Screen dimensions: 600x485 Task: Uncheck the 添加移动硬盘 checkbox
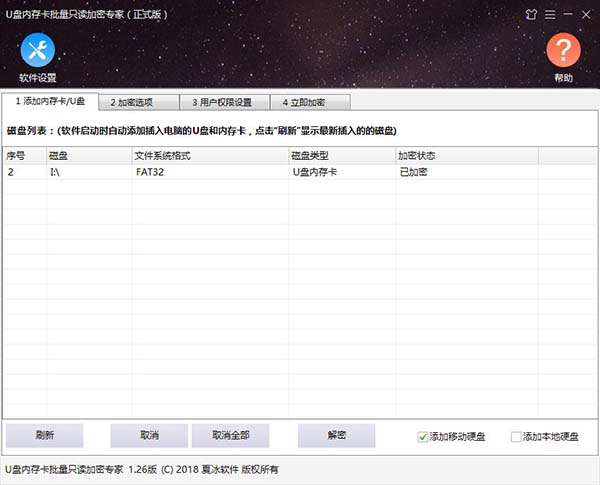422,437
